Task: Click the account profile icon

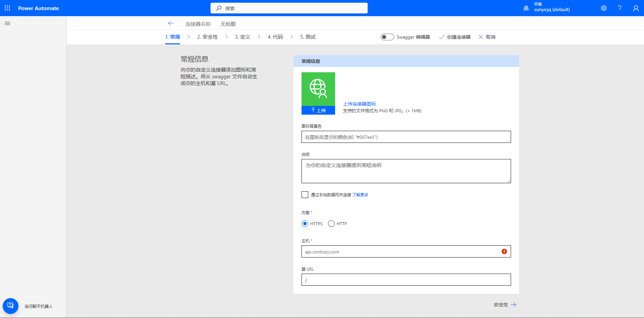Action: [636, 8]
